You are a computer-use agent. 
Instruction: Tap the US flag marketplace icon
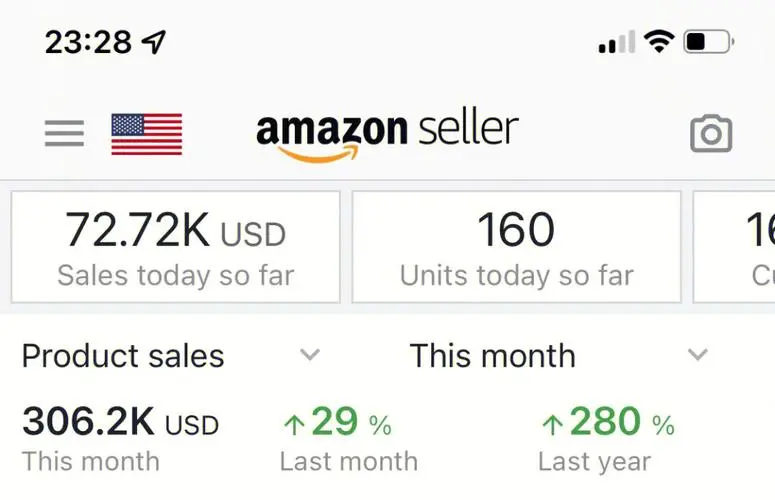click(x=146, y=134)
